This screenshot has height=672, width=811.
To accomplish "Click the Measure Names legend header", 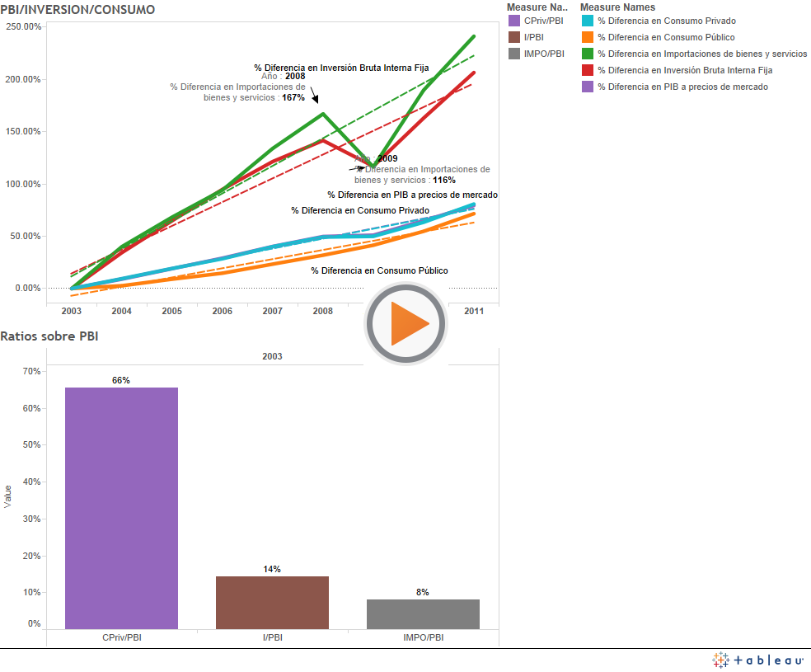I will coord(617,7).
